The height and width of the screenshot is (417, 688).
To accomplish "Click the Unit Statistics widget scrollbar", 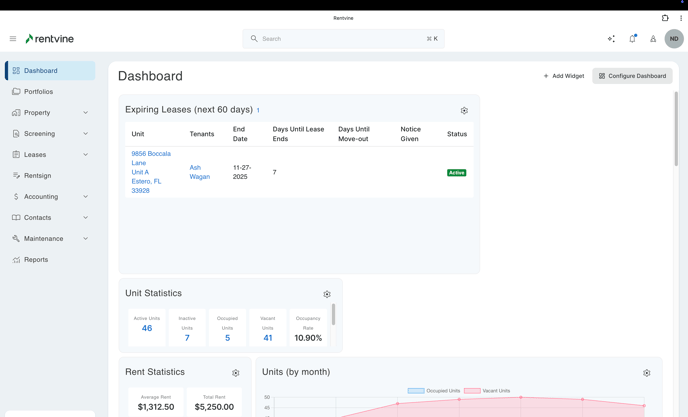I will point(333,315).
